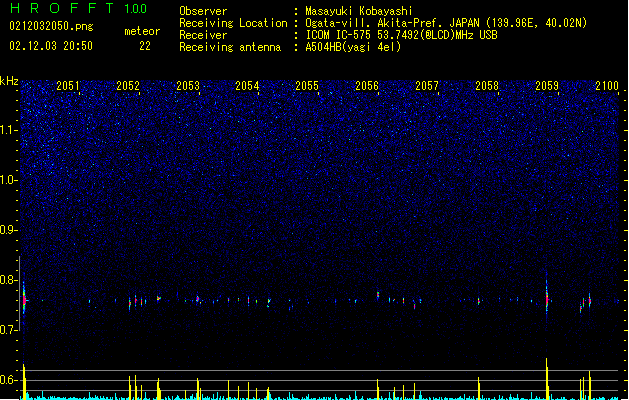Click the HROFFT 1.0.0 title text
The image size is (629, 400).
78,8
